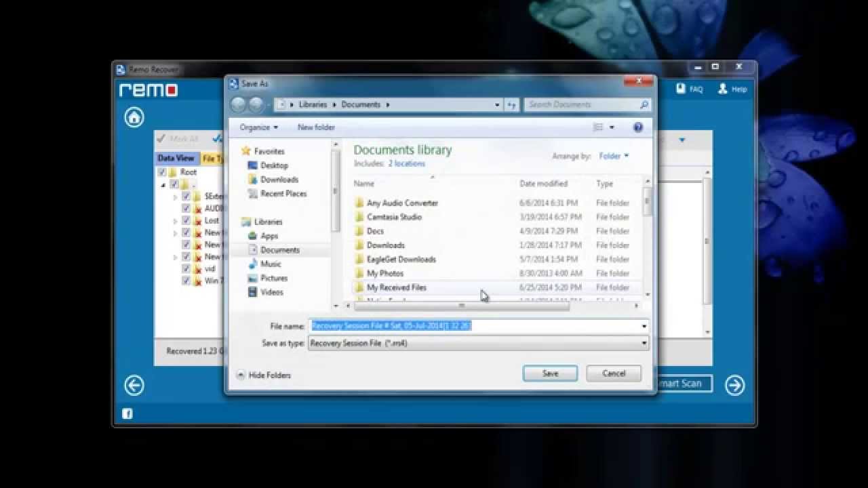Select Downloads folder in file list
Viewport: 868px width, 488px height.
379,245
